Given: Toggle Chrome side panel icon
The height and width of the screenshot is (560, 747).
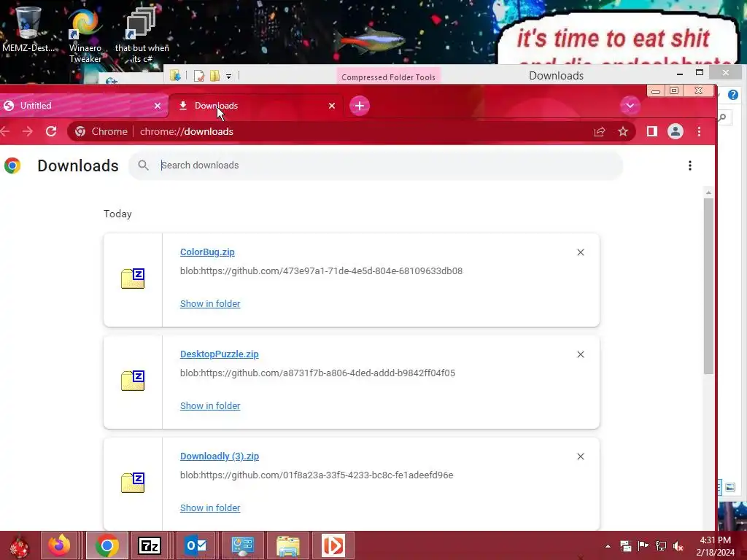Looking at the screenshot, I should (651, 131).
